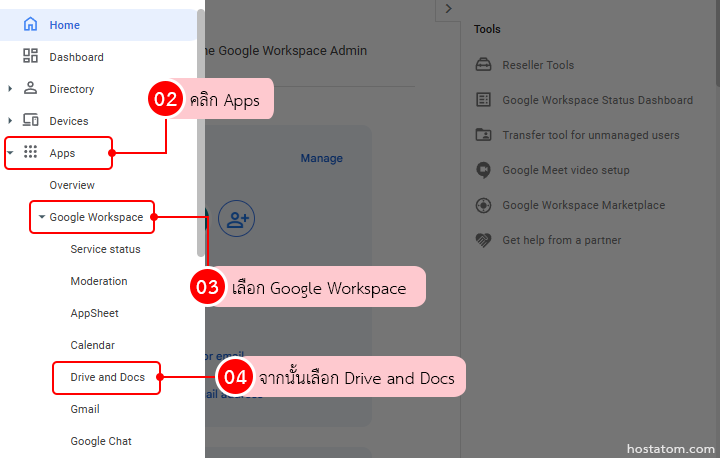720x458 pixels.
Task: Select Drive and Docs
Action: [107, 378]
